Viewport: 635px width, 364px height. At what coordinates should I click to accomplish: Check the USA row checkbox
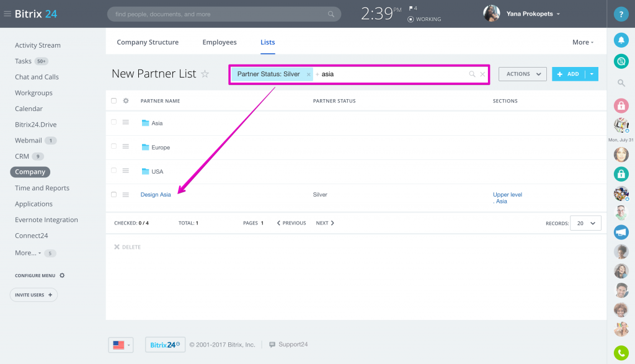(x=114, y=171)
